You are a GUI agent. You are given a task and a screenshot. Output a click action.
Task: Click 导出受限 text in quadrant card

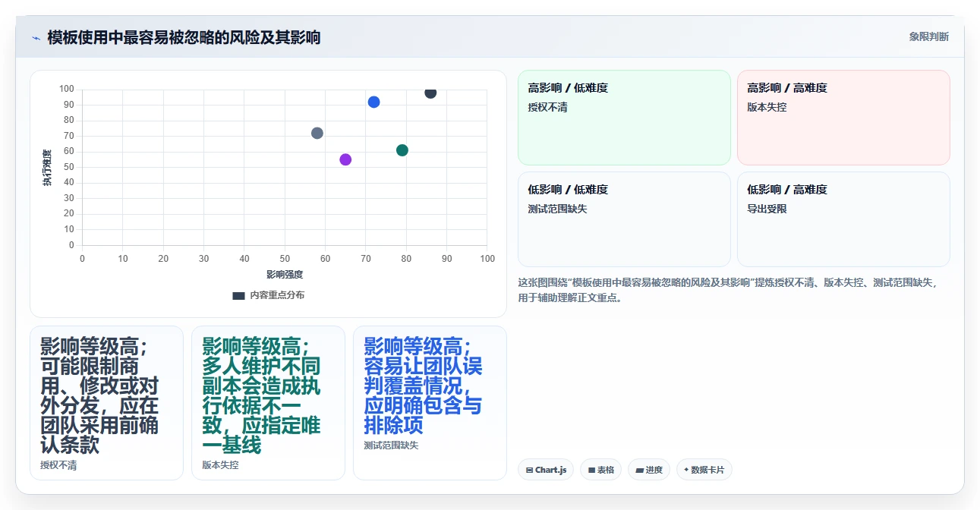pyautogui.click(x=767, y=209)
